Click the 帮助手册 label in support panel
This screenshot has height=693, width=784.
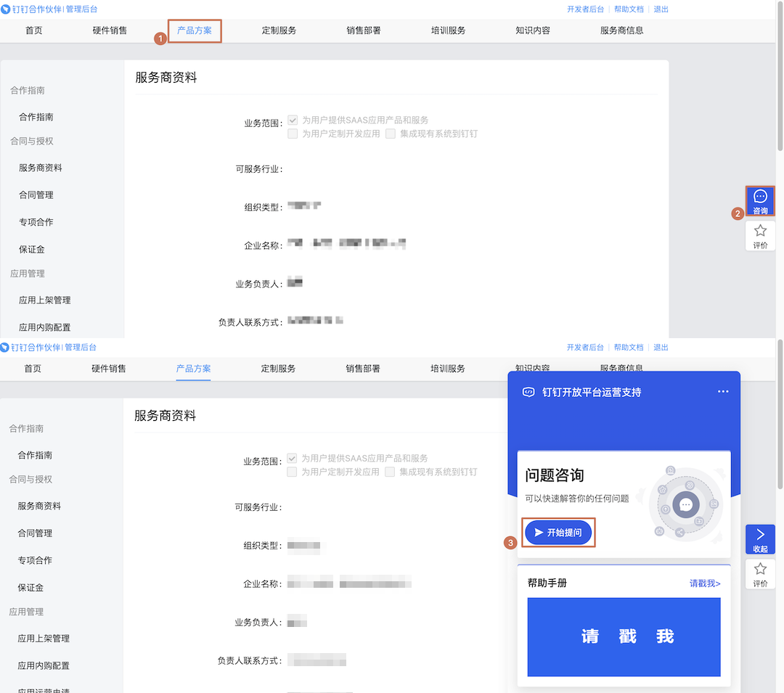click(x=547, y=583)
